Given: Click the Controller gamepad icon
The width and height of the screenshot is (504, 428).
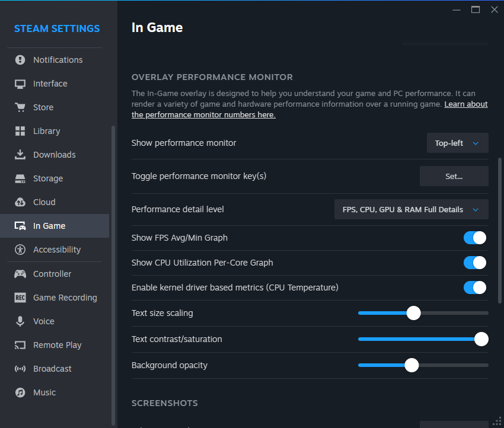Looking at the screenshot, I should (x=20, y=274).
